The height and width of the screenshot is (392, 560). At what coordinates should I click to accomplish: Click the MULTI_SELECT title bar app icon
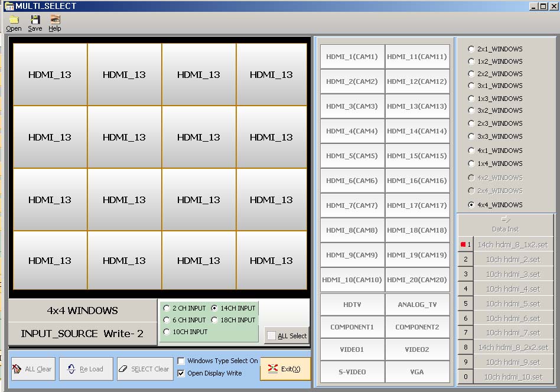pos(9,6)
